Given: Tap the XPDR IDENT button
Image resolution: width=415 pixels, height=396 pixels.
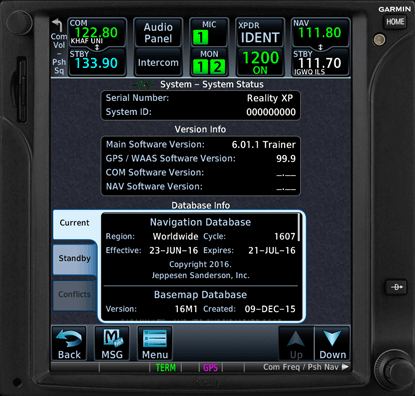Looking at the screenshot, I should point(260,33).
